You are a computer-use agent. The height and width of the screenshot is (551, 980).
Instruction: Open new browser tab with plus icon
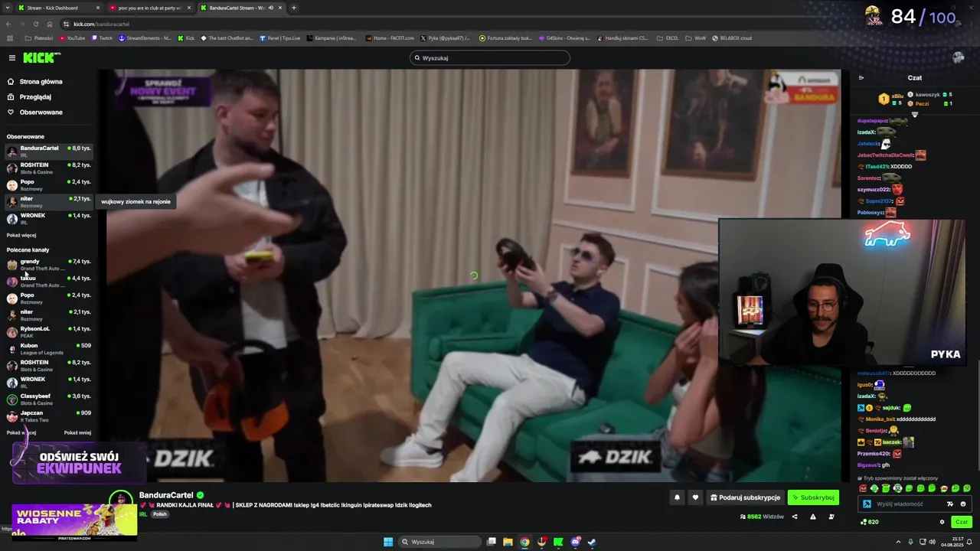(x=294, y=8)
